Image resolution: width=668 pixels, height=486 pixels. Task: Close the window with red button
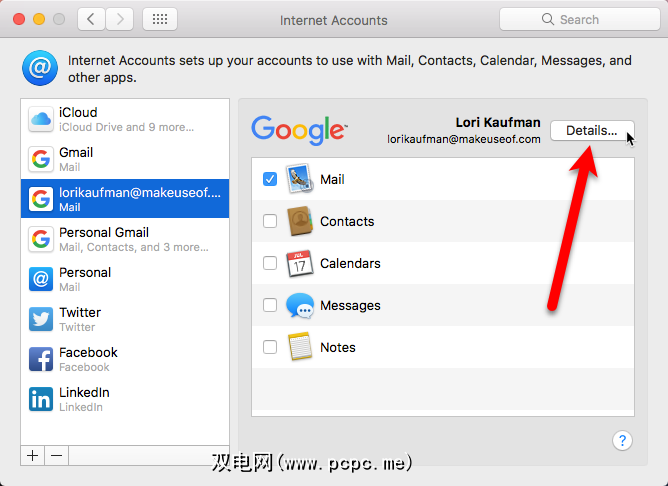tap(19, 19)
